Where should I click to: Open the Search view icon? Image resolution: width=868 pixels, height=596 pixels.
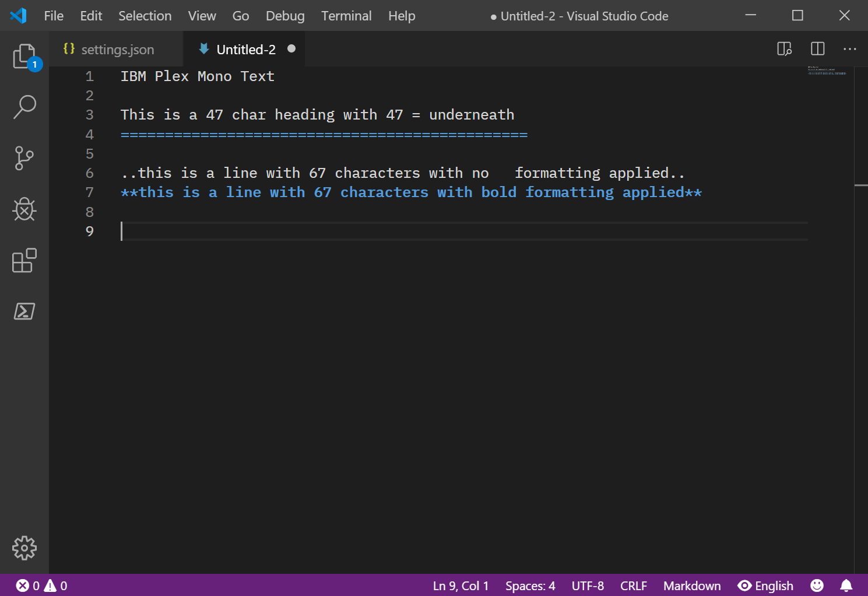(x=24, y=107)
